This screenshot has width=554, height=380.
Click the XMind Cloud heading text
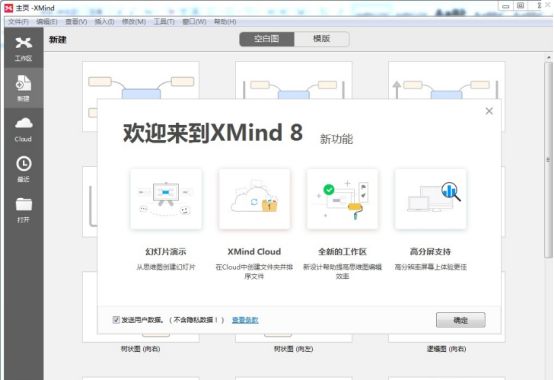254,252
